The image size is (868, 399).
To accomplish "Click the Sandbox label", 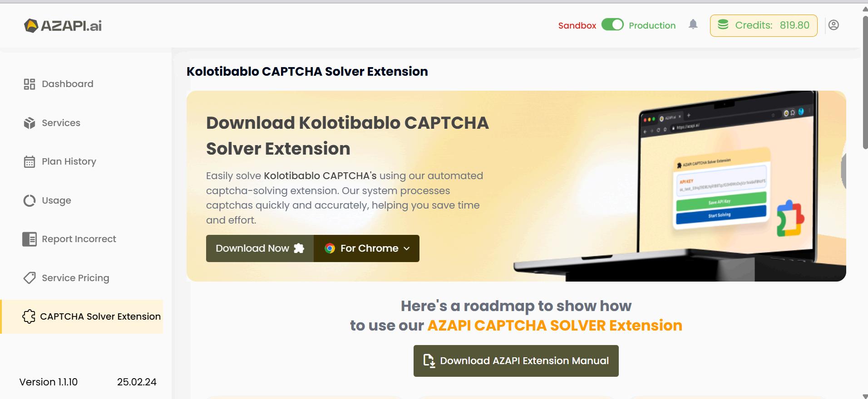I will (x=577, y=25).
